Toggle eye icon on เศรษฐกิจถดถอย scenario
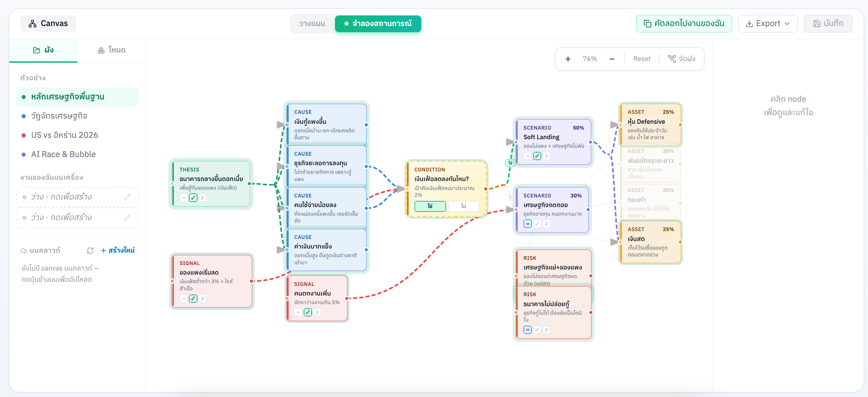 click(528, 224)
